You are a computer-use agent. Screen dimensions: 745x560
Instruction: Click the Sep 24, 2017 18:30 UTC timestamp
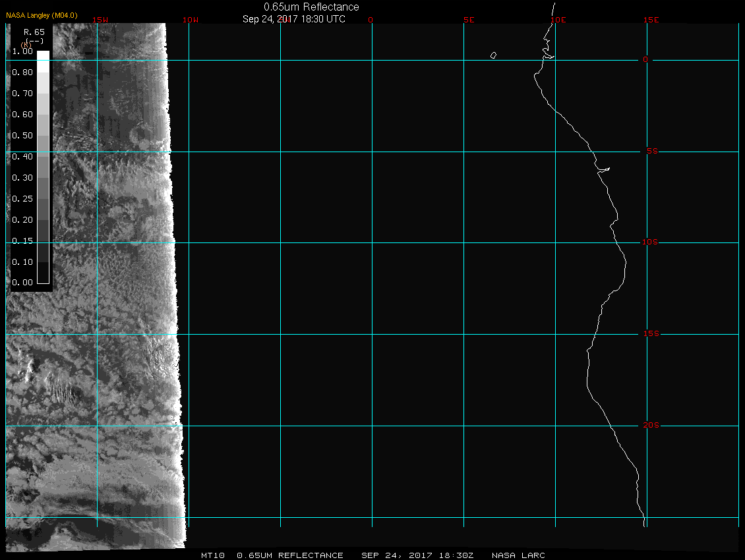pos(293,19)
